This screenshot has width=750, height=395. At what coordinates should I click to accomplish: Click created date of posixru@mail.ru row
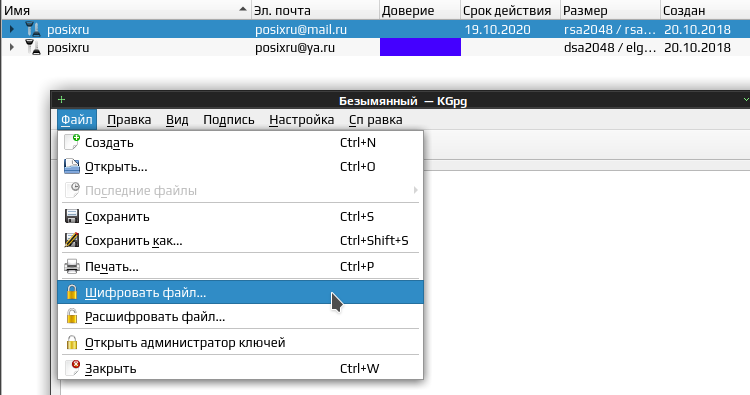coord(697,29)
